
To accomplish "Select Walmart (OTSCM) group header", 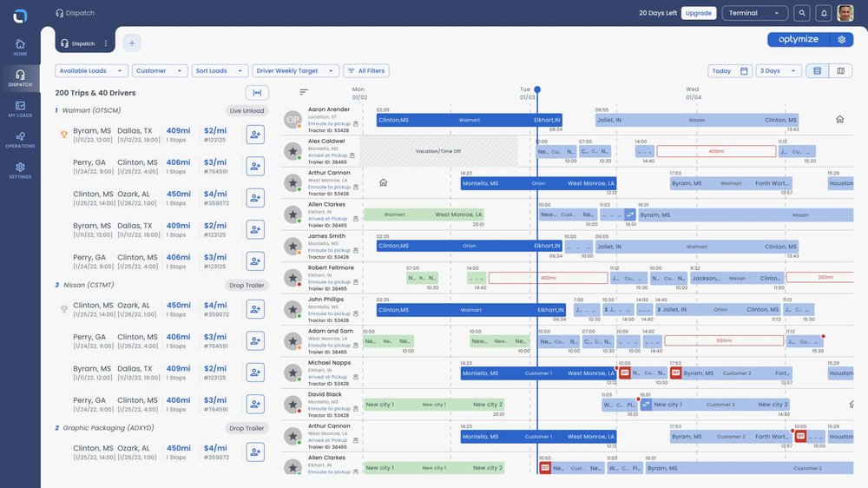I will pos(91,110).
